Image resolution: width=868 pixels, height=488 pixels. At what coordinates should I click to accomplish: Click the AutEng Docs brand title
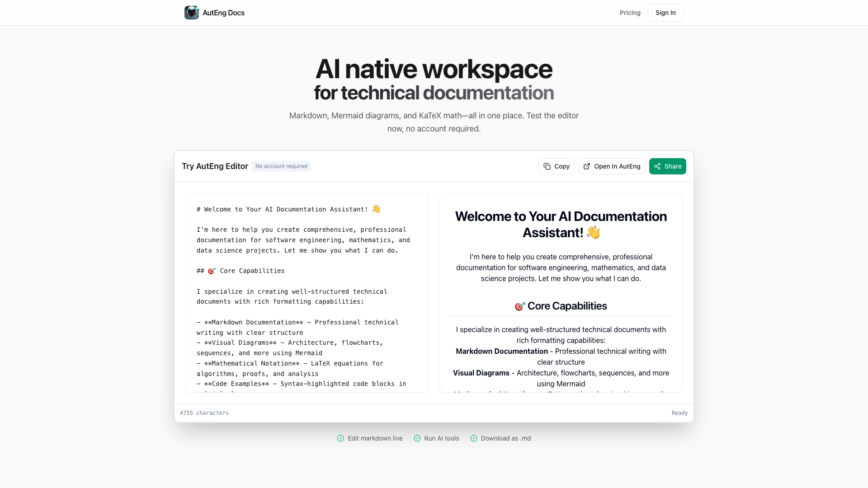(223, 13)
